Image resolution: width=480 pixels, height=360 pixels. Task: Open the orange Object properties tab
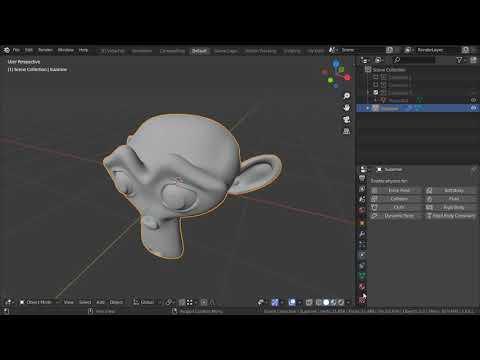[x=362, y=223]
